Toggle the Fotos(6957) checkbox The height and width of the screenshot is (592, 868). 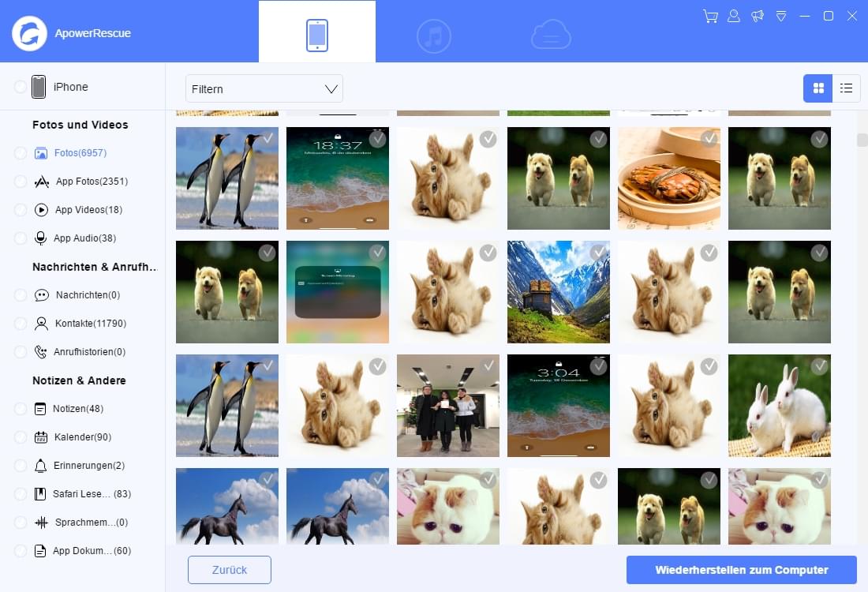tap(21, 153)
